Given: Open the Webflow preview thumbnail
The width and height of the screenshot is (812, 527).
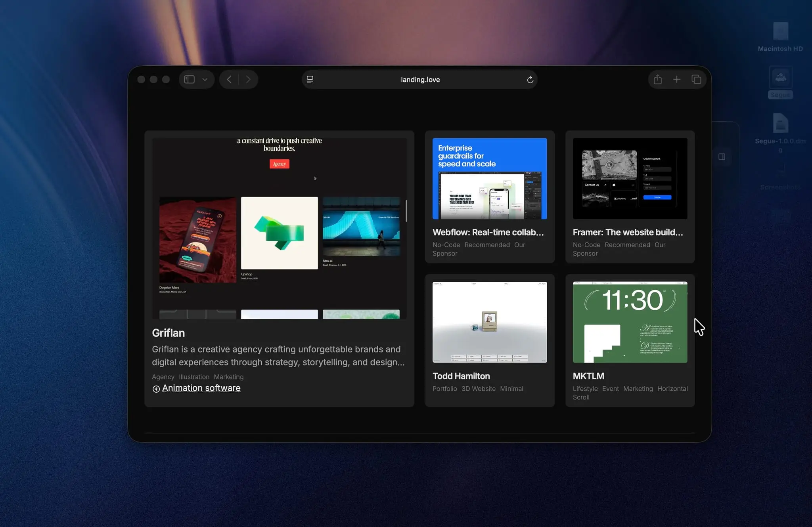Looking at the screenshot, I should [490, 179].
